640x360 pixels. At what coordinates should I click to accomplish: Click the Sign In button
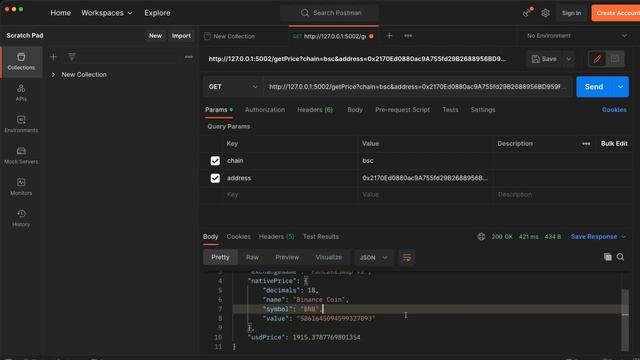pos(571,13)
